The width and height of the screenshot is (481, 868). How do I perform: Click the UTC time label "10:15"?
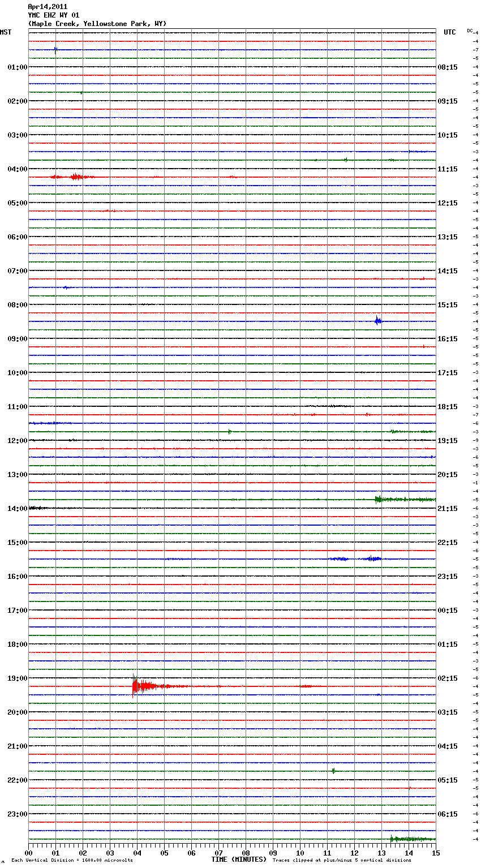point(448,135)
